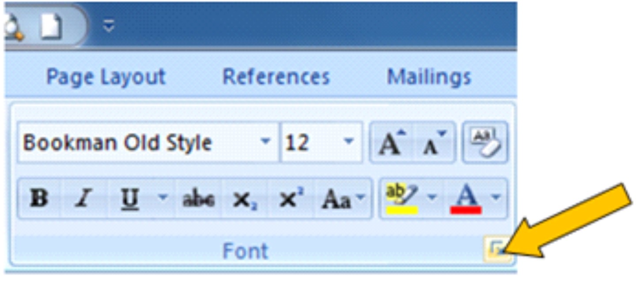Apply Strikethrough to text
Viewport: 644px width, 289px height.
click(198, 199)
